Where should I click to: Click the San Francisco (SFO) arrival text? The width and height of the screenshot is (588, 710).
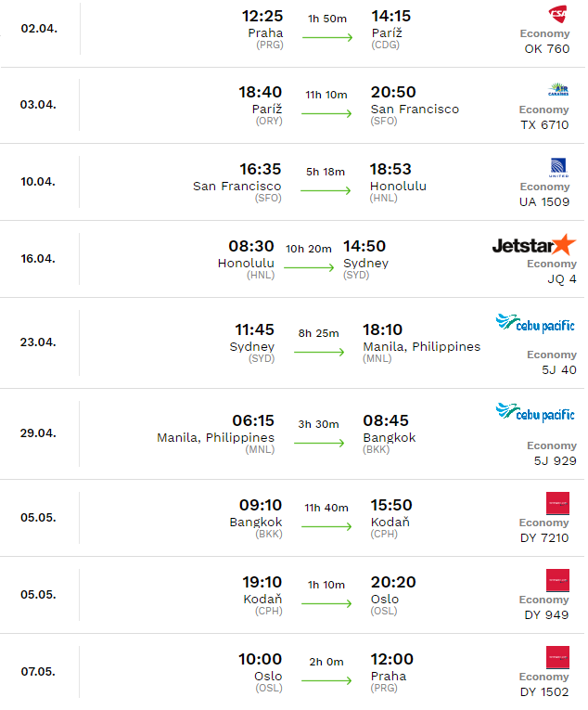point(415,114)
